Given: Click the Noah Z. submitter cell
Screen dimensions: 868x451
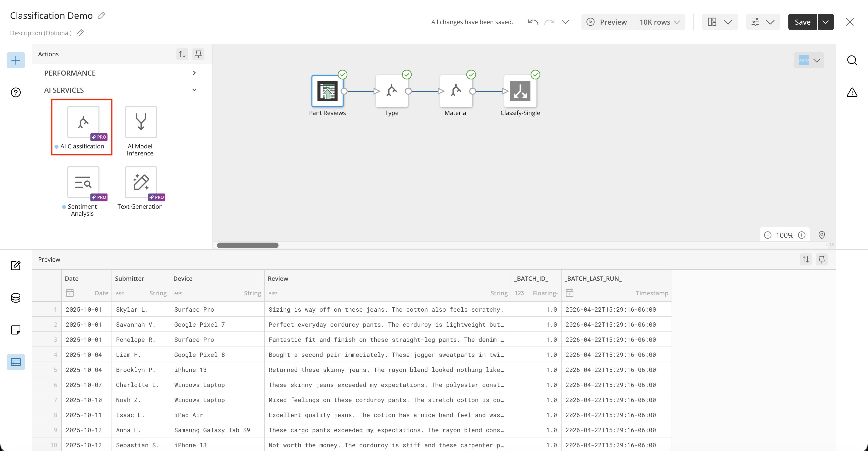Looking at the screenshot, I should click(x=141, y=400).
